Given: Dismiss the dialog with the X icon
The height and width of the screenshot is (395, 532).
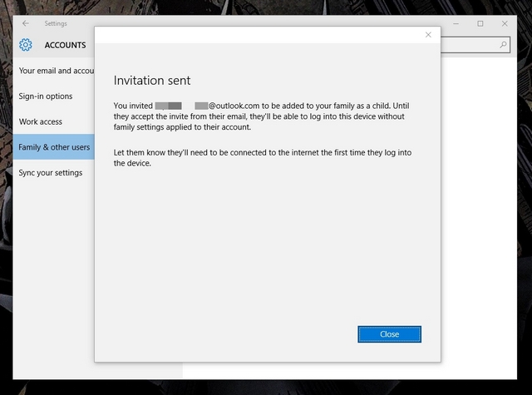Looking at the screenshot, I should [428, 35].
